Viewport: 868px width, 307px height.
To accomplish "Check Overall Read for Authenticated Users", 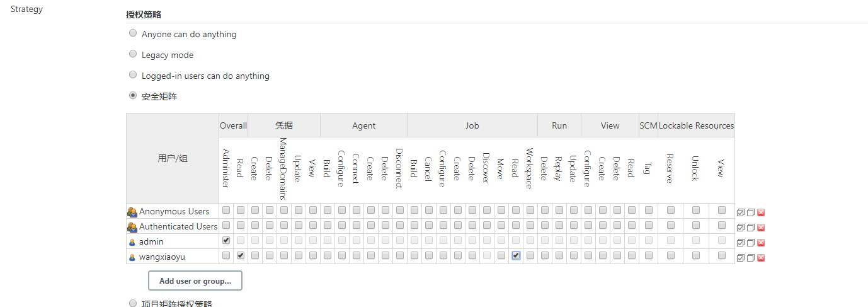I will point(241,225).
